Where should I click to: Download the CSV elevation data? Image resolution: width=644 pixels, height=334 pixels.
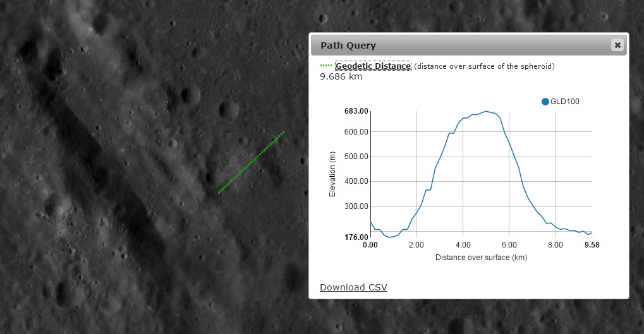click(353, 287)
